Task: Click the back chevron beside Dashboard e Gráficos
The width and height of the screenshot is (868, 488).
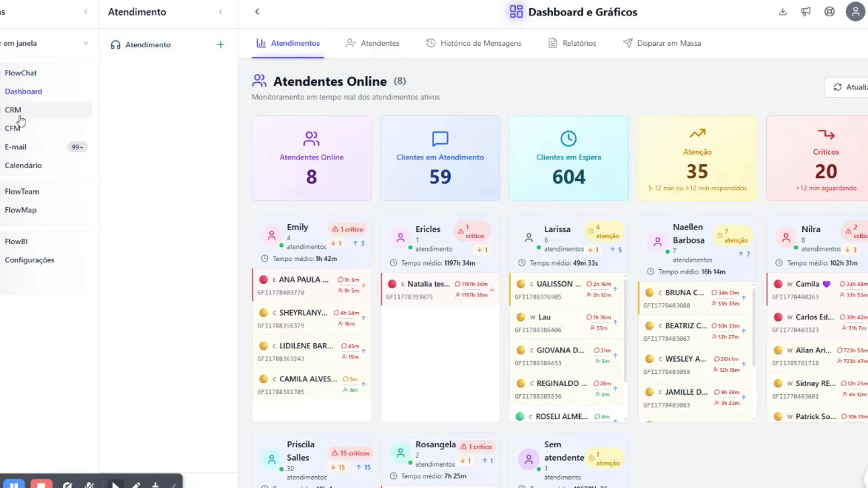Action: (x=257, y=12)
